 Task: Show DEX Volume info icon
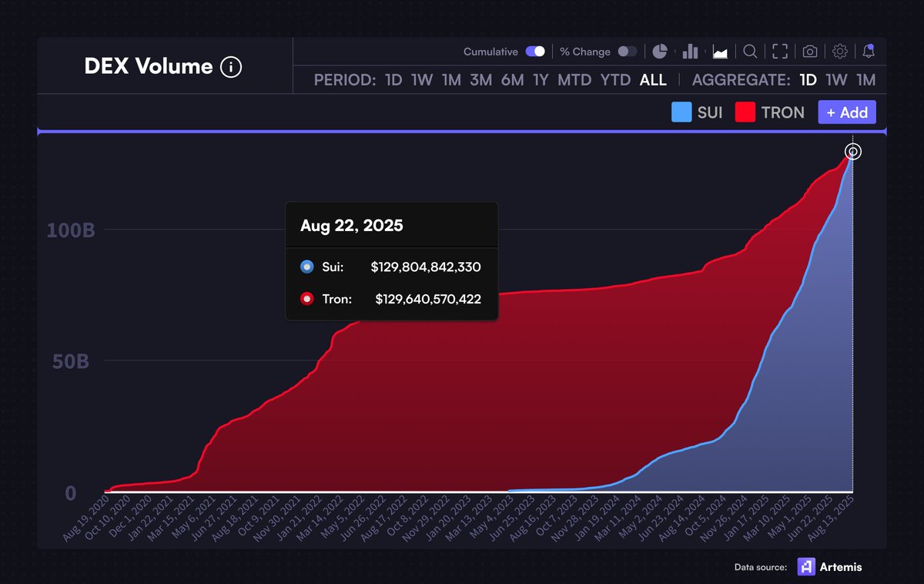tap(231, 67)
